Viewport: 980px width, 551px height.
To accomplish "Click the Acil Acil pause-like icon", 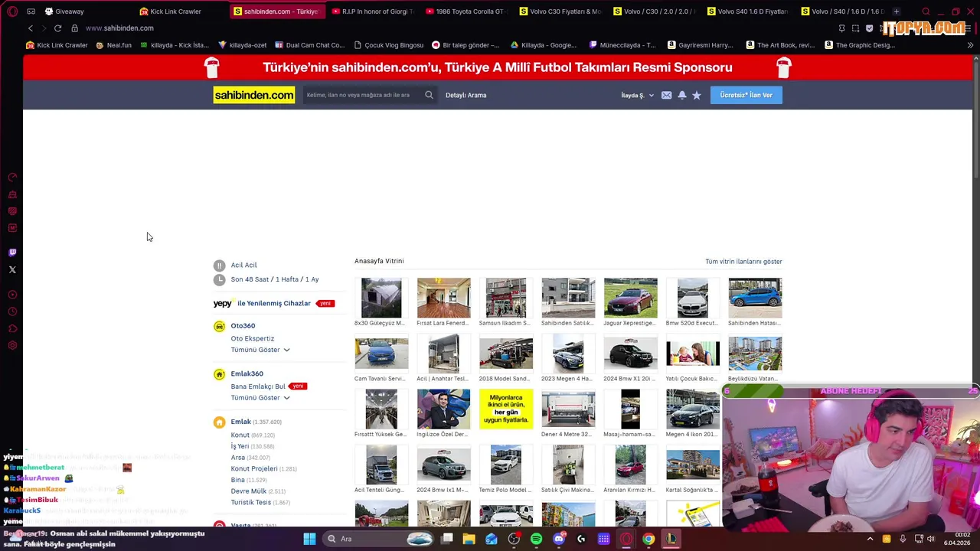I will pyautogui.click(x=219, y=266).
